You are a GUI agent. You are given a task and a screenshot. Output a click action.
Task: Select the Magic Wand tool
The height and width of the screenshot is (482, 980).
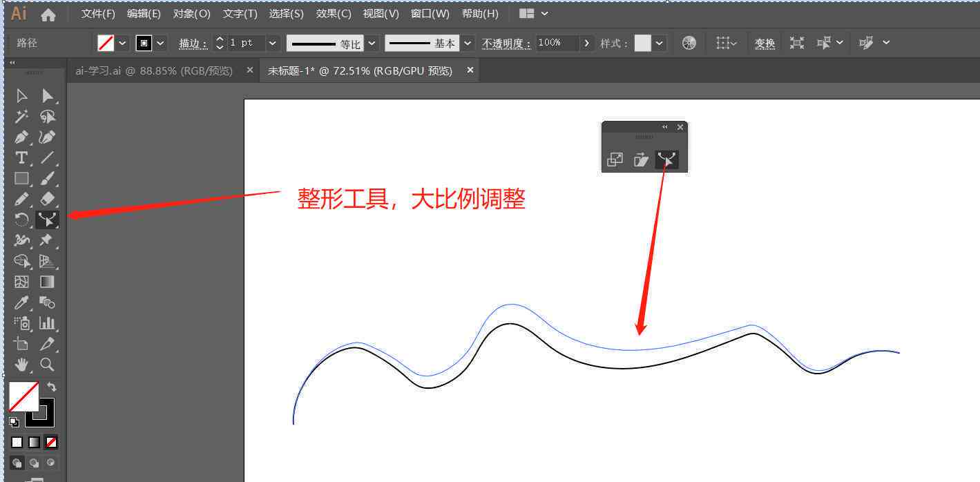[x=21, y=116]
